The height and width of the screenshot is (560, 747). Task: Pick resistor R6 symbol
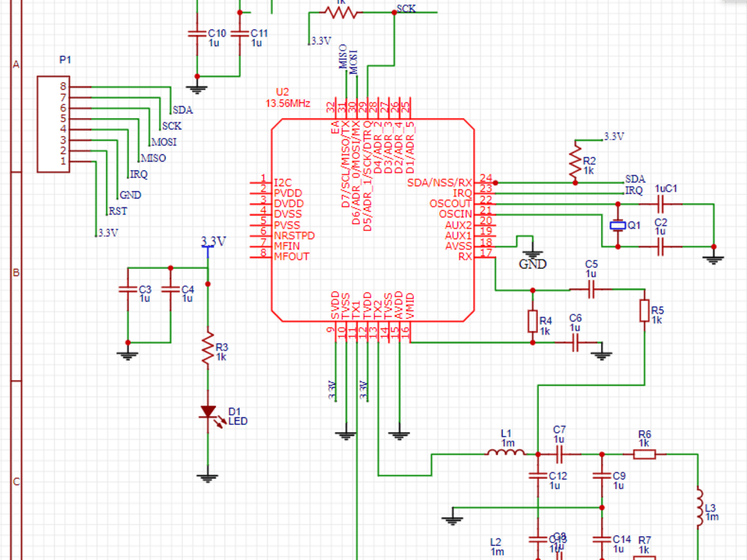click(x=644, y=454)
